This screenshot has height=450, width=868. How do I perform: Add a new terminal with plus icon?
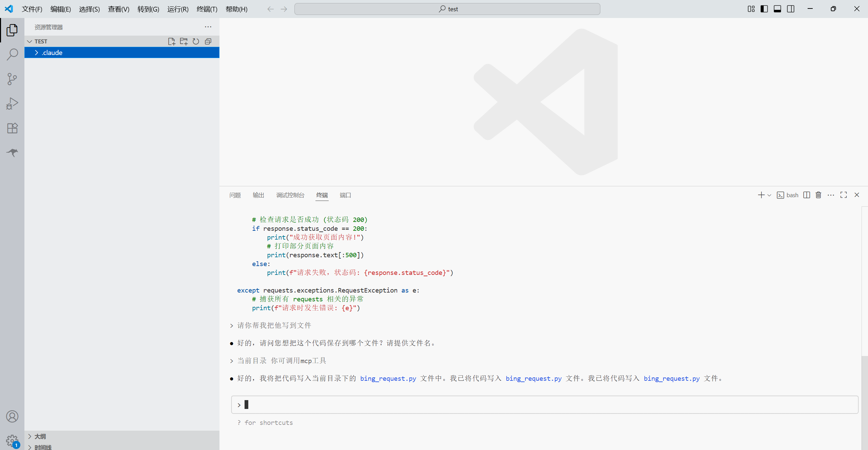(761, 195)
